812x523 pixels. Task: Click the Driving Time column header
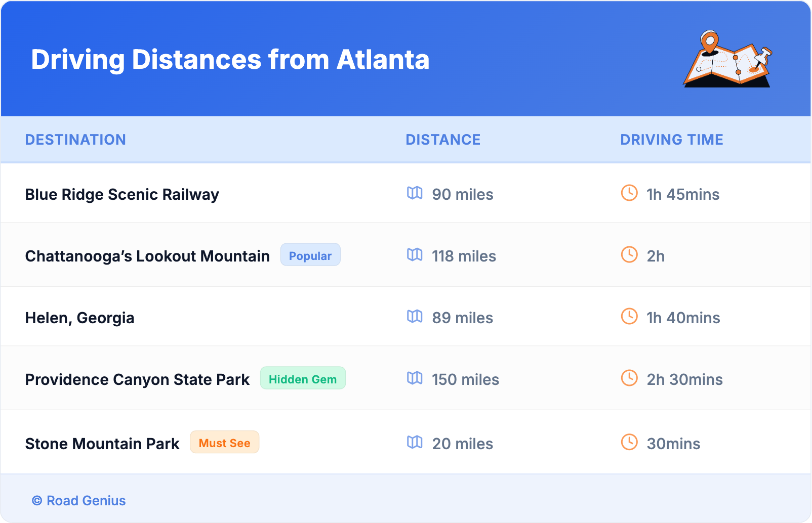pyautogui.click(x=672, y=140)
